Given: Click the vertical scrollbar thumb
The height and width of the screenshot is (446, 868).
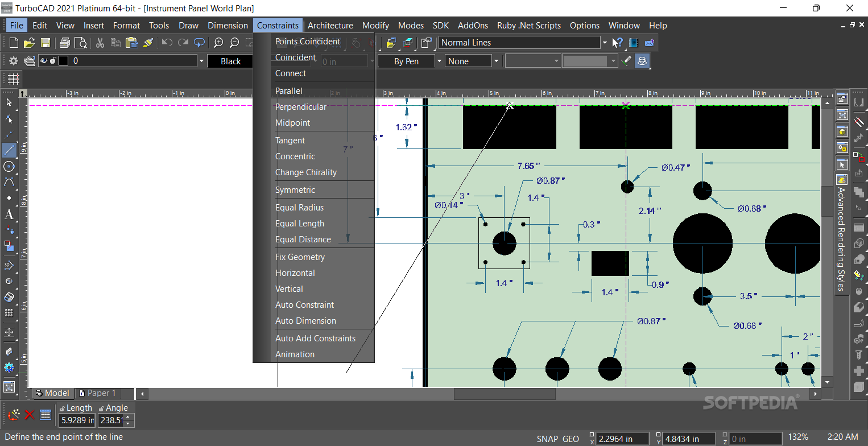Looking at the screenshot, I should (828, 200).
